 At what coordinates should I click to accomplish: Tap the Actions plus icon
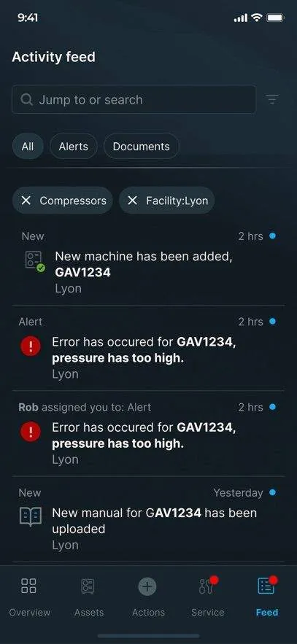[147, 586]
